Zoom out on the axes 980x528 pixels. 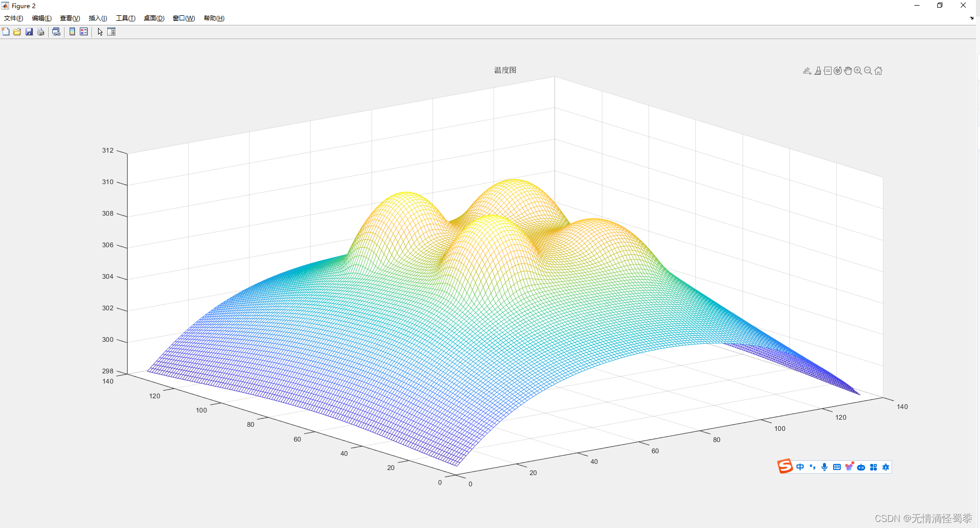coord(868,71)
